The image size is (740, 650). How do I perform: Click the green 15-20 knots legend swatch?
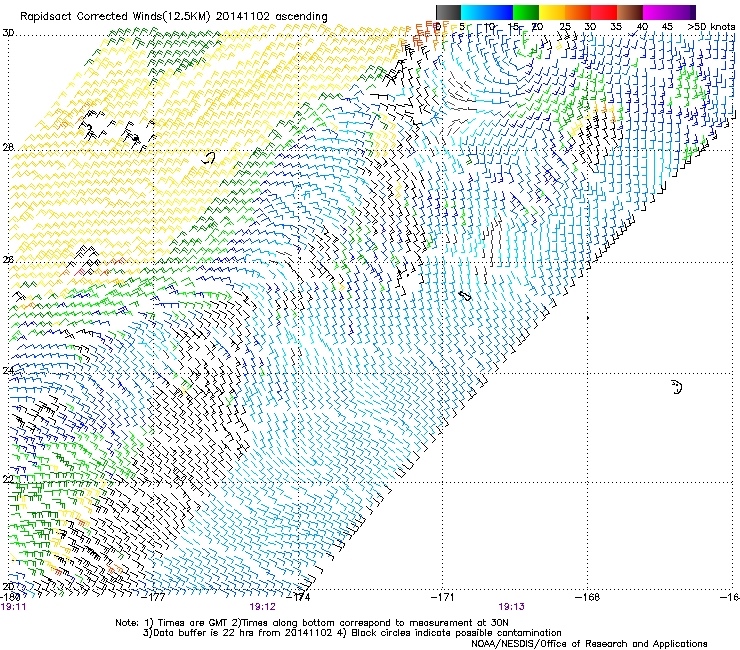click(x=526, y=12)
